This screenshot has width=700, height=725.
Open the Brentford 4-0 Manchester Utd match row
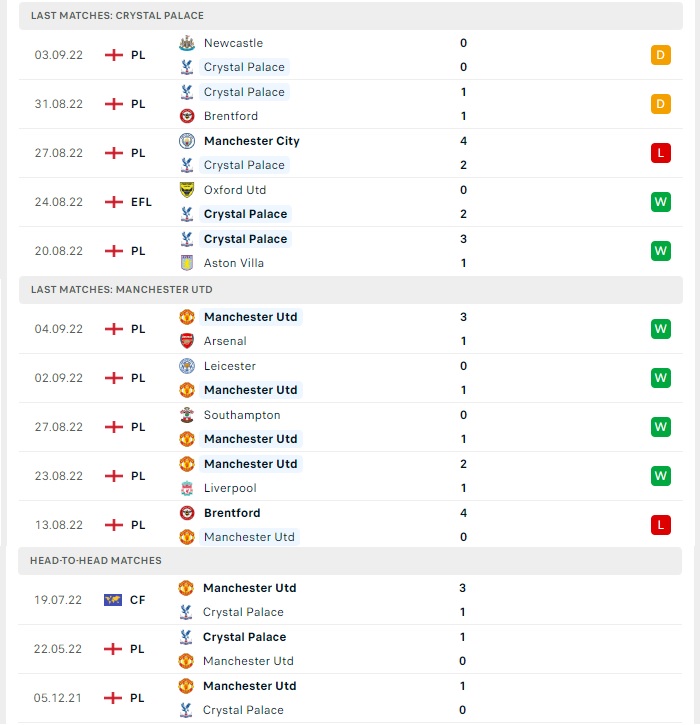350,525
